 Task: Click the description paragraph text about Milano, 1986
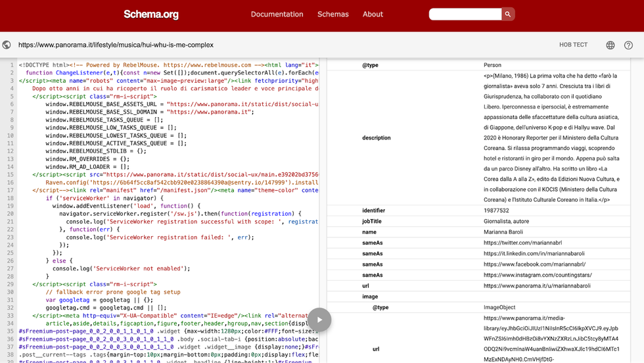point(551,137)
